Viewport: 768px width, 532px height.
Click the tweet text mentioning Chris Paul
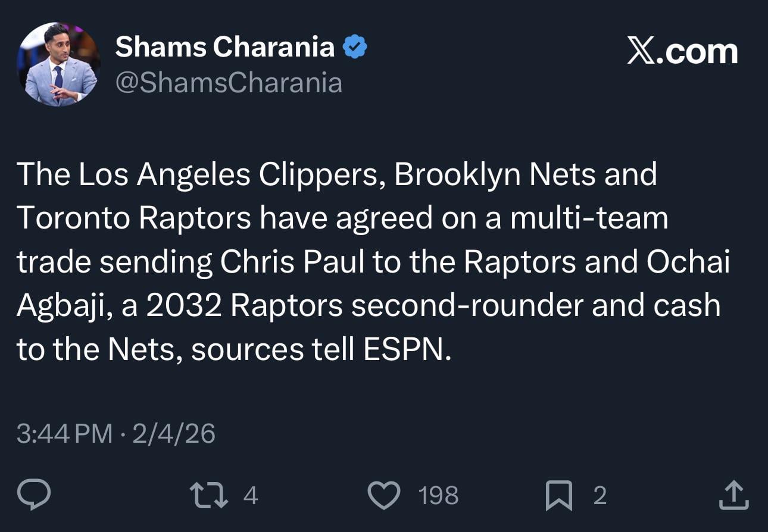[x=292, y=261]
